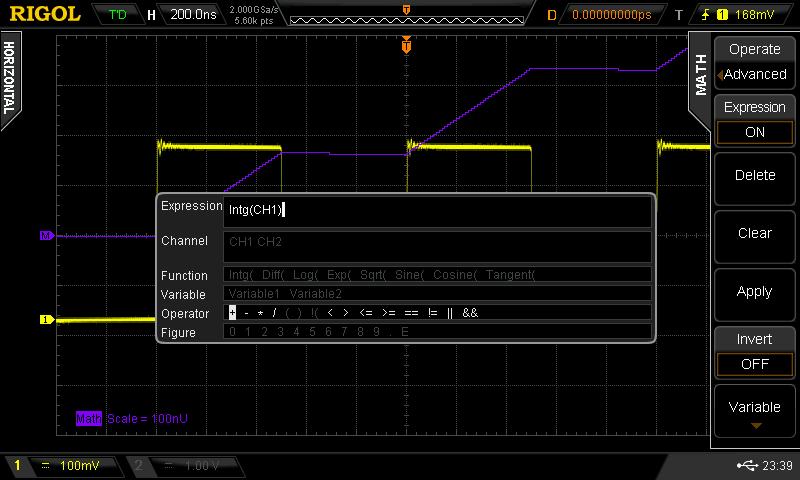
Task: Select the <= operator
Action: (x=366, y=313)
